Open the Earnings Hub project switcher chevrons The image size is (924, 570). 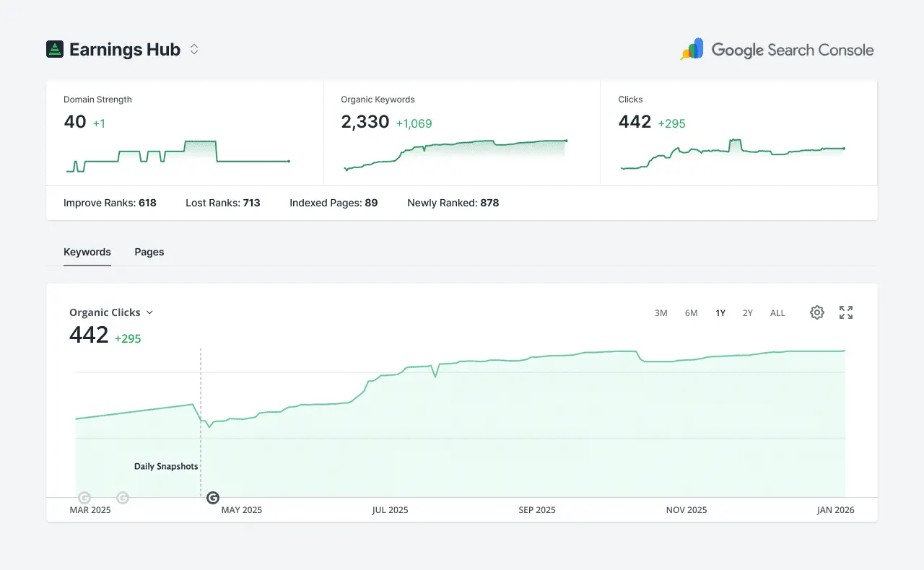[193, 49]
